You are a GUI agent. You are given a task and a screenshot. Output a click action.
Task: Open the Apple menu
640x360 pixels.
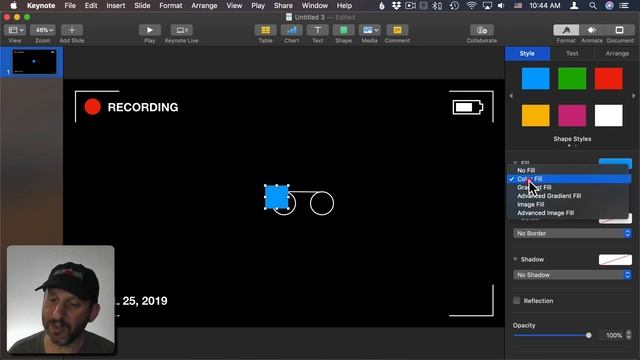click(x=13, y=6)
